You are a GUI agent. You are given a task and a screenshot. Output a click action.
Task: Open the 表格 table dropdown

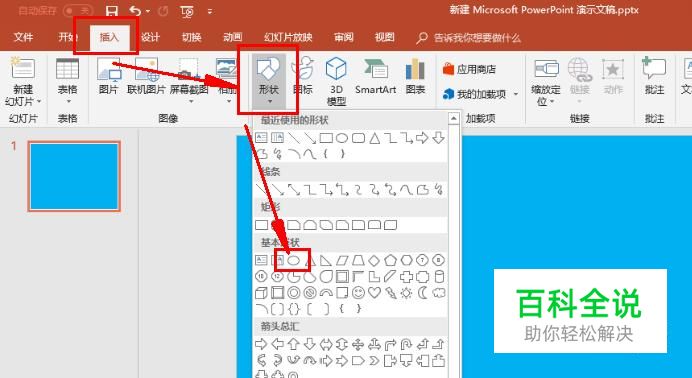[x=68, y=81]
